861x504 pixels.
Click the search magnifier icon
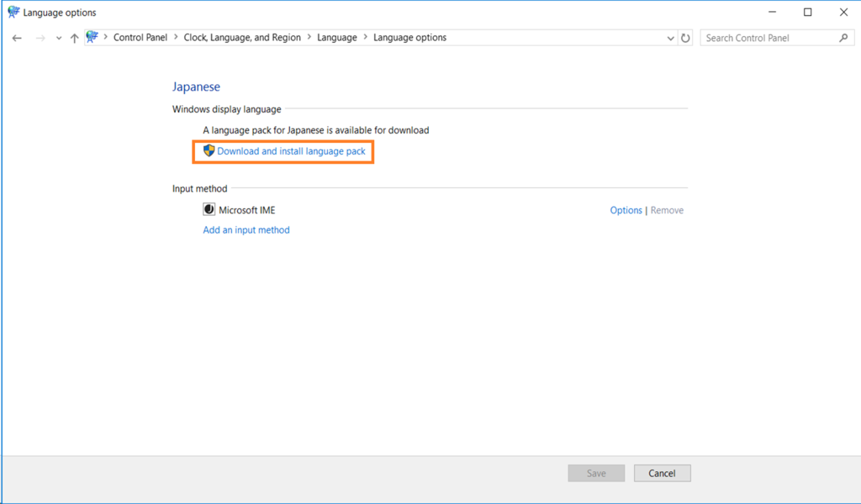tap(843, 38)
